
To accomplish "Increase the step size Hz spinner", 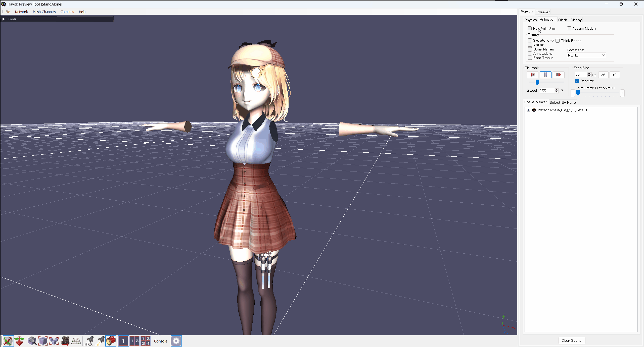I will click(589, 73).
